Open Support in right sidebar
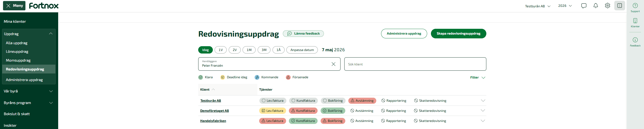644x129 pixels. pos(635,8)
